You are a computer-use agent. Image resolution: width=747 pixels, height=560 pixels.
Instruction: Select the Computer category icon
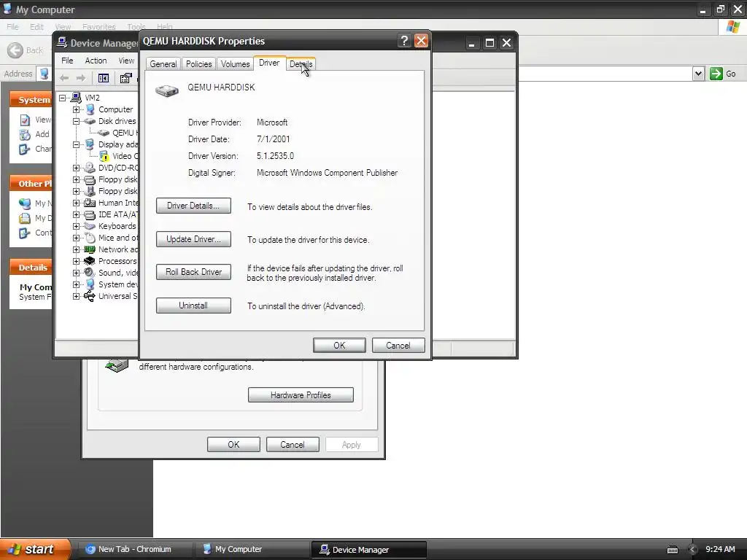click(90, 109)
